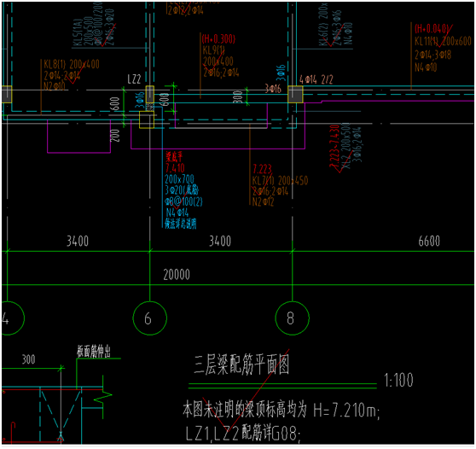Image resolution: width=476 pixels, height=449 pixels.
Task: Select the 3Φ20 bottom bar annotation
Action: click(182, 190)
